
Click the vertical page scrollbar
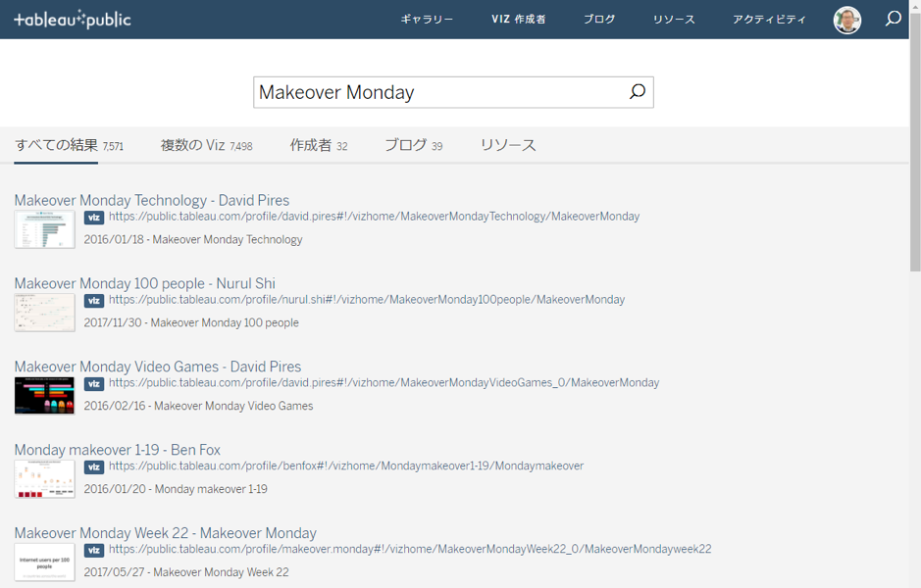click(914, 147)
